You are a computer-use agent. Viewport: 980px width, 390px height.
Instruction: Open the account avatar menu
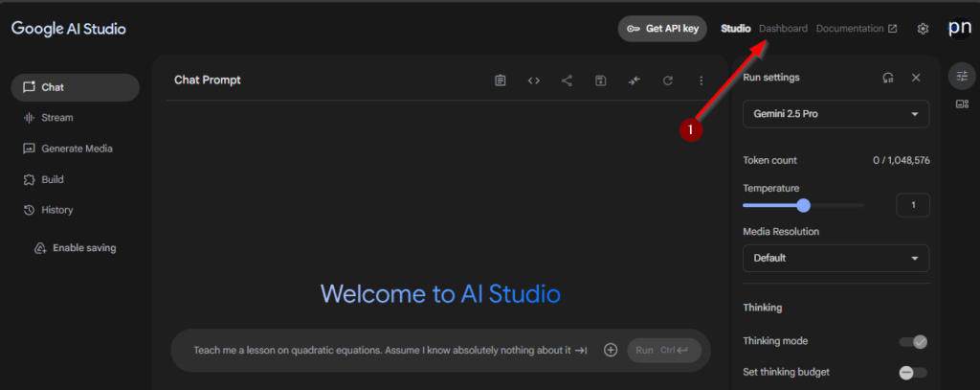[959, 28]
